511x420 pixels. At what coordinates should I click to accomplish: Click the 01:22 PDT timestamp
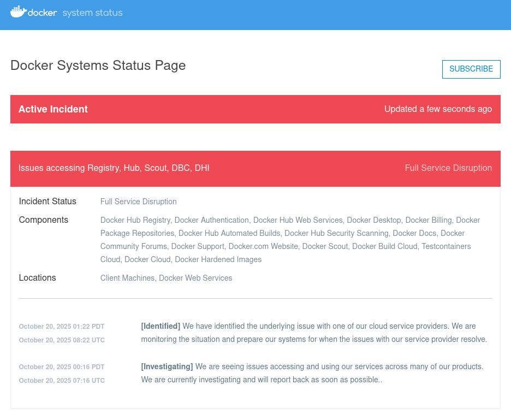tap(61, 327)
